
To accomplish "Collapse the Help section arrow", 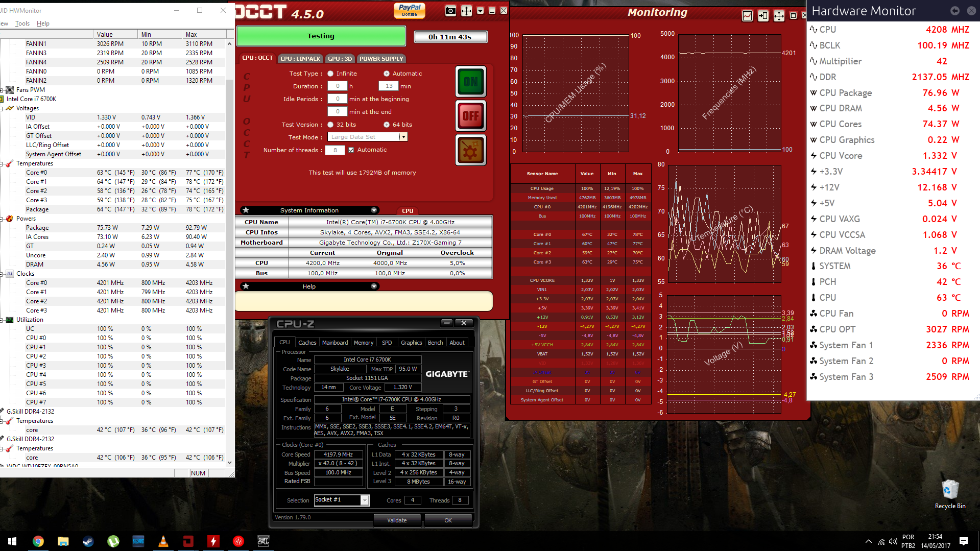I will (x=374, y=286).
